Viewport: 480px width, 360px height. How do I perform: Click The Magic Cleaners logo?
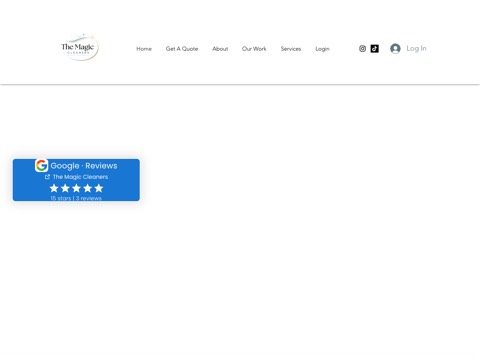(x=79, y=47)
